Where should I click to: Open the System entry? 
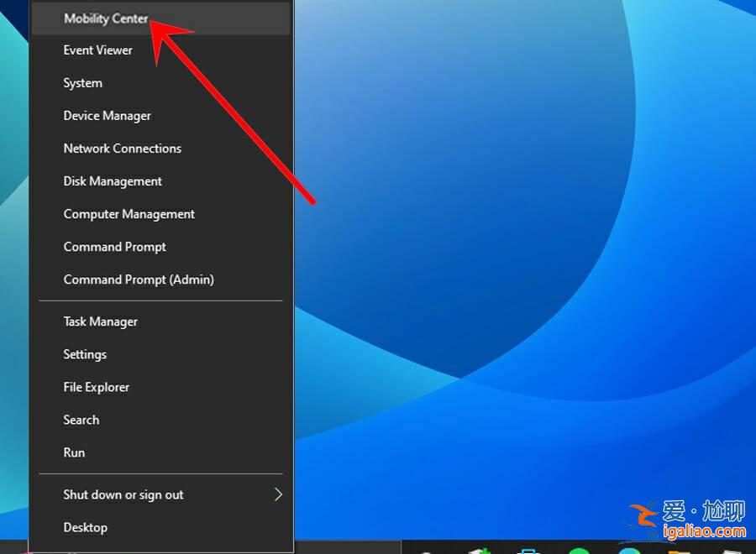pos(82,83)
